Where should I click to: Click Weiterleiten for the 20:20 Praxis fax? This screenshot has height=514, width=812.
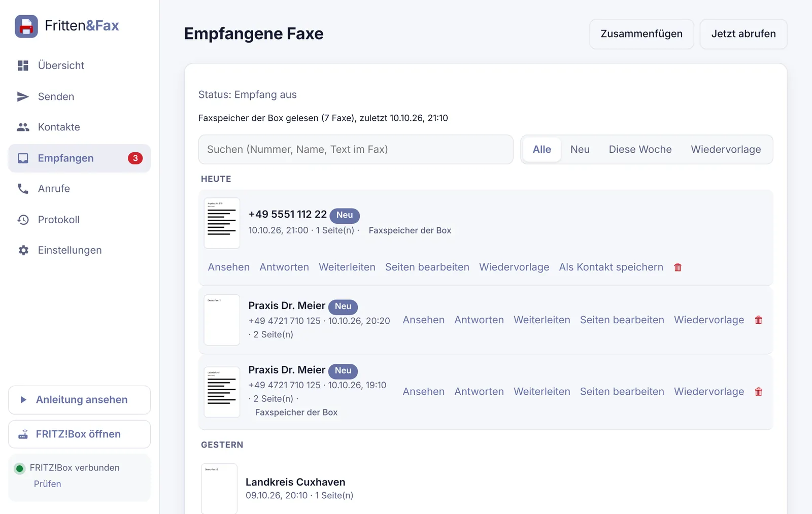(x=542, y=320)
